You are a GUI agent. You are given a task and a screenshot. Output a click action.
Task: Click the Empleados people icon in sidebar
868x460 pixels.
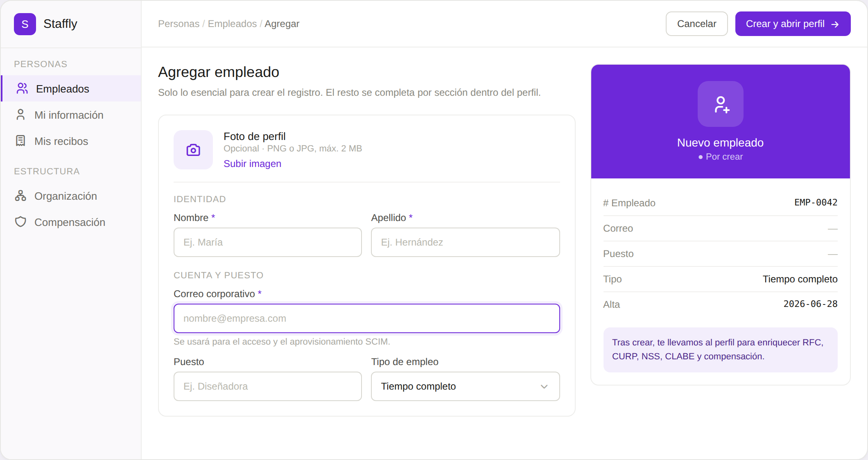22,88
